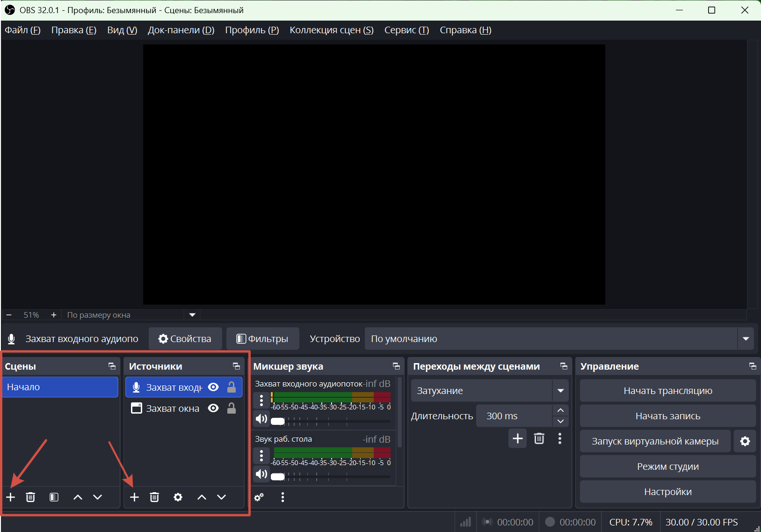Adjust volume slider for Захват входного аудиопотока
This screenshot has width=761, height=532.
pos(278,421)
